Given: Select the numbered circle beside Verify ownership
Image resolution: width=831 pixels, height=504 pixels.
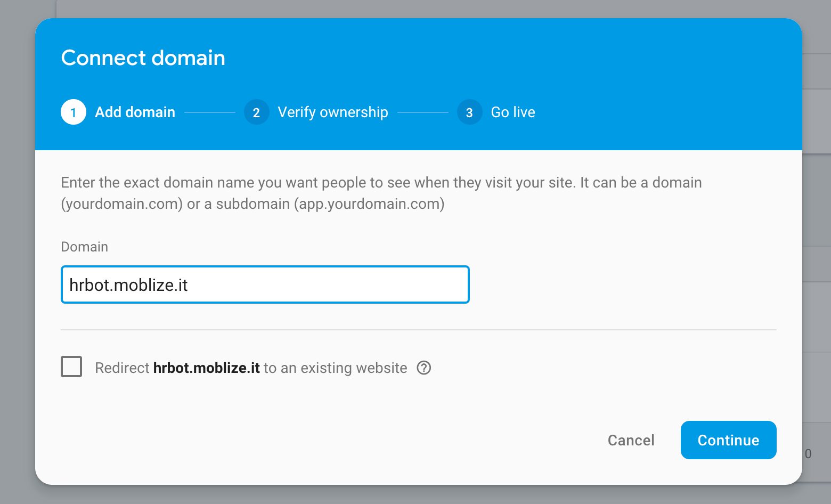Looking at the screenshot, I should click(x=256, y=112).
